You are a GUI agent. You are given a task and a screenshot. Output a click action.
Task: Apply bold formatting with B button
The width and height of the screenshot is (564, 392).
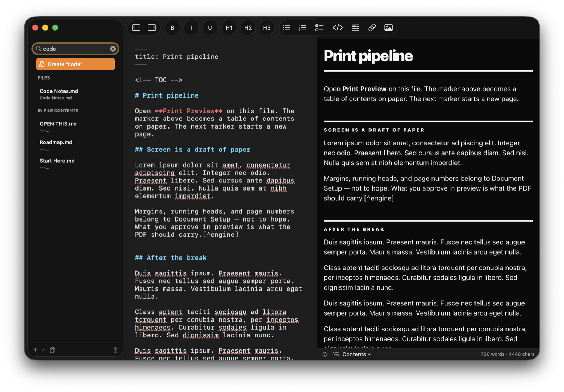coord(172,27)
